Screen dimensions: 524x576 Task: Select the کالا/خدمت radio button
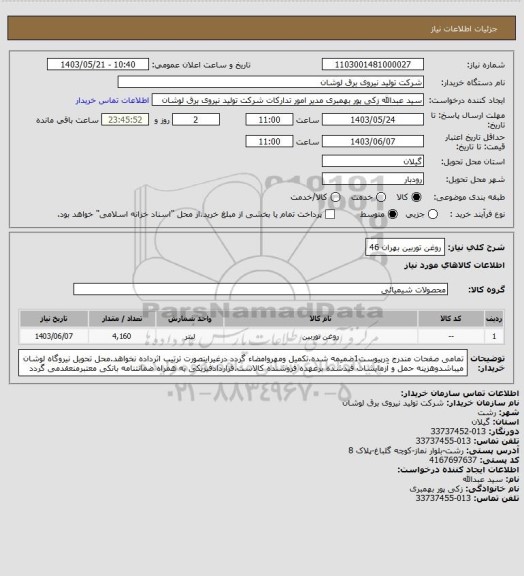(x=335, y=197)
